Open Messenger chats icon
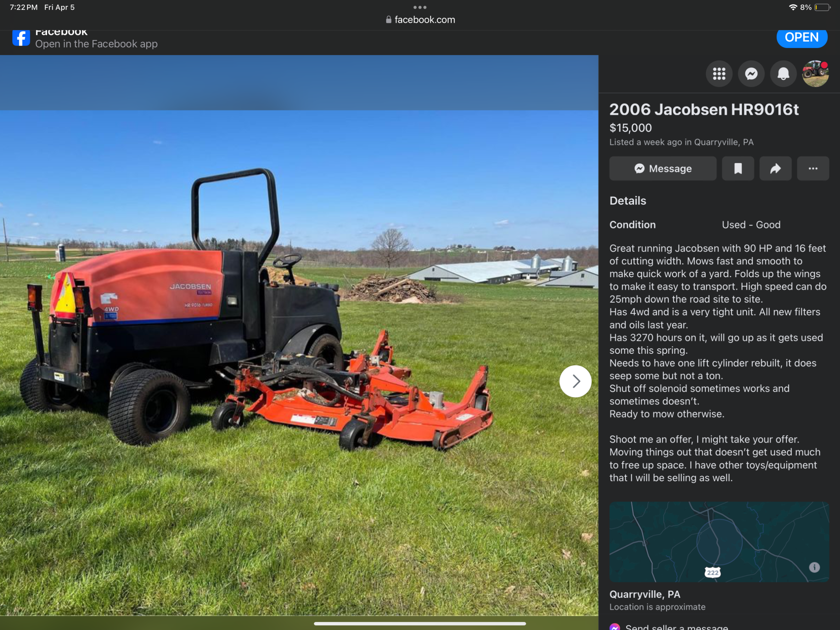The height and width of the screenshot is (630, 840). [x=751, y=74]
